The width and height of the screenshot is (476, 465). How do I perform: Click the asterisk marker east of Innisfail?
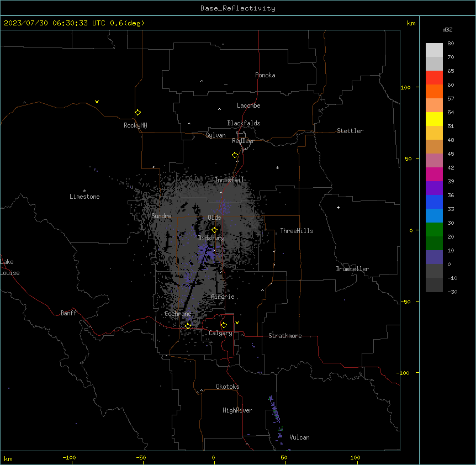click(x=277, y=167)
